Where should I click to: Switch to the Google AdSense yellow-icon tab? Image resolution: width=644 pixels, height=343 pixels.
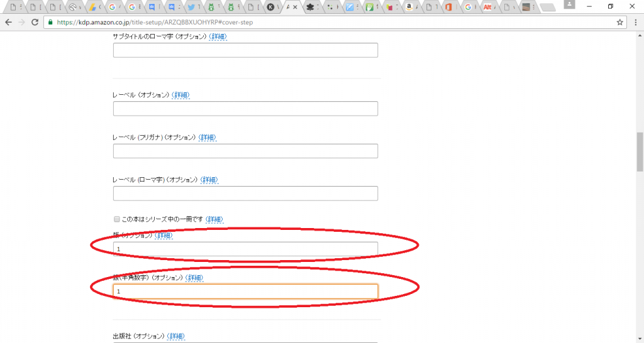(x=92, y=7)
